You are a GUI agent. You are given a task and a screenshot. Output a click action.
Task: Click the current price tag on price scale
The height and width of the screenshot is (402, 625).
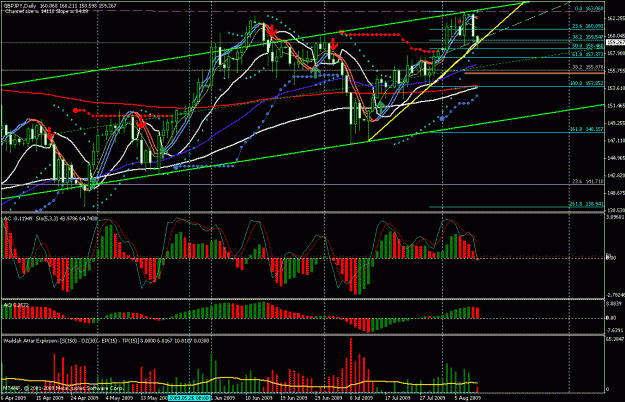point(615,42)
